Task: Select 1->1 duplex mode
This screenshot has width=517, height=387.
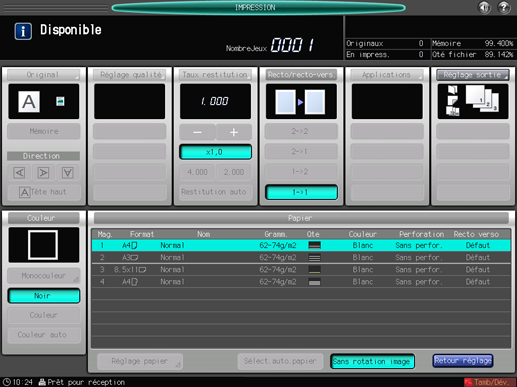Action: point(301,192)
